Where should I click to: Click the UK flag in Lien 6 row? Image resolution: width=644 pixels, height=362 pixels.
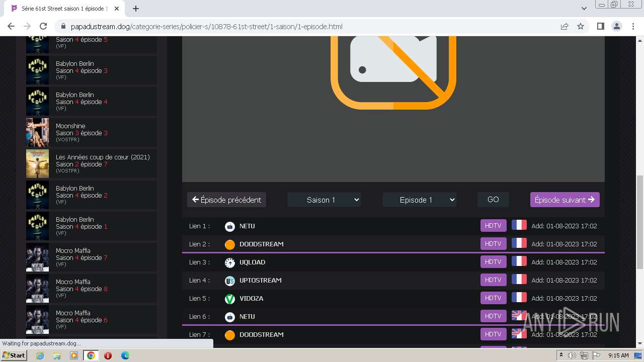pyautogui.click(x=519, y=316)
